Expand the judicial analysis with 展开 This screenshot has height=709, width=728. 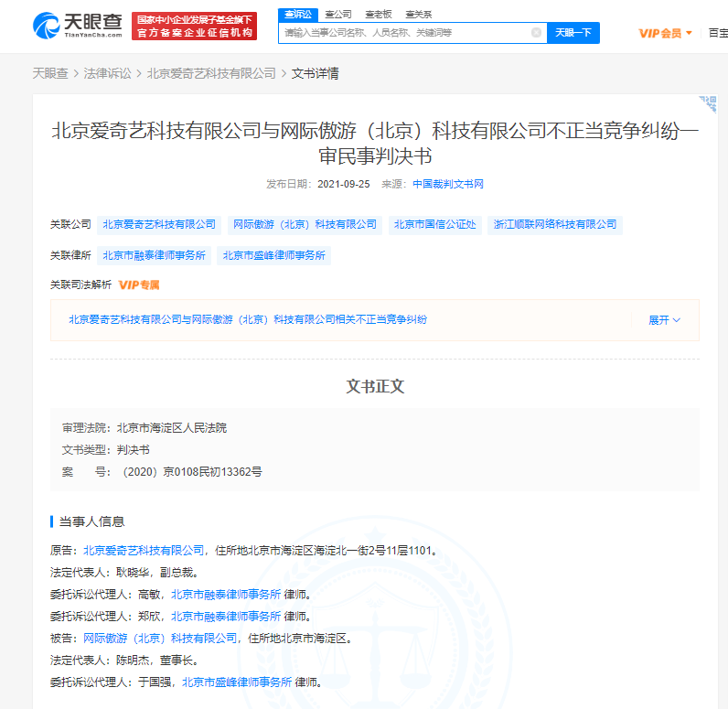[x=664, y=320]
